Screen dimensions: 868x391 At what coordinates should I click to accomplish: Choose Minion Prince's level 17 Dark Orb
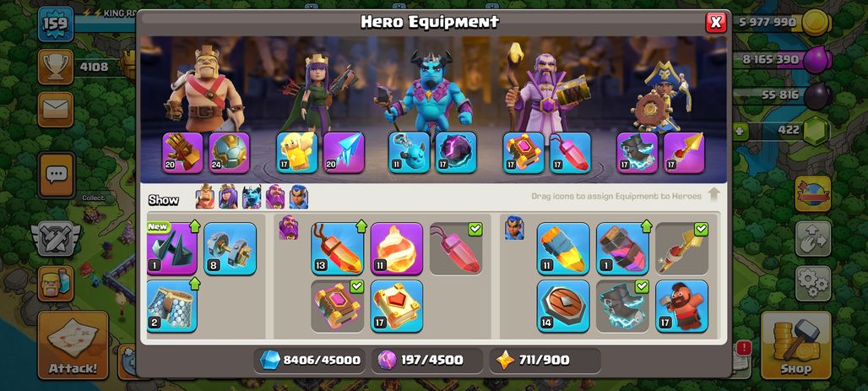pyautogui.click(x=456, y=153)
